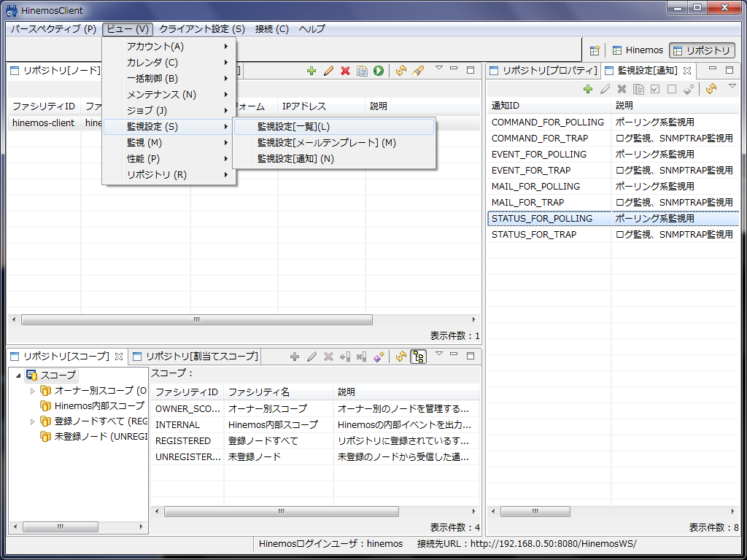Open the node panel view menu triangle

439,68
